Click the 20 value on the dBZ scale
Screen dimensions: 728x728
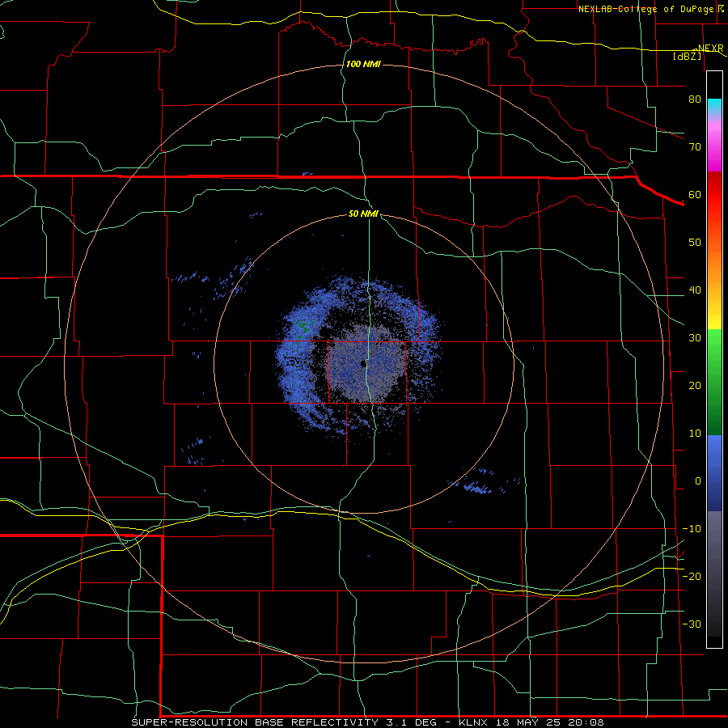(x=695, y=386)
